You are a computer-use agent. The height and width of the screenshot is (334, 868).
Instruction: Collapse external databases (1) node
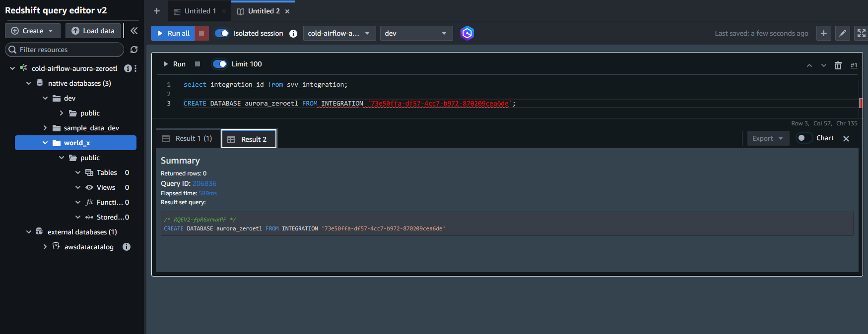coord(29,232)
